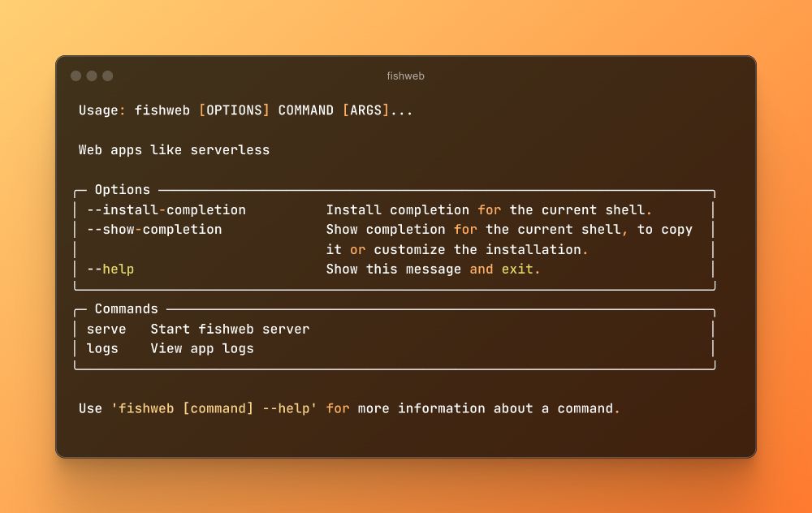The width and height of the screenshot is (812, 513).
Task: Click the --help option text
Action: tap(110, 269)
